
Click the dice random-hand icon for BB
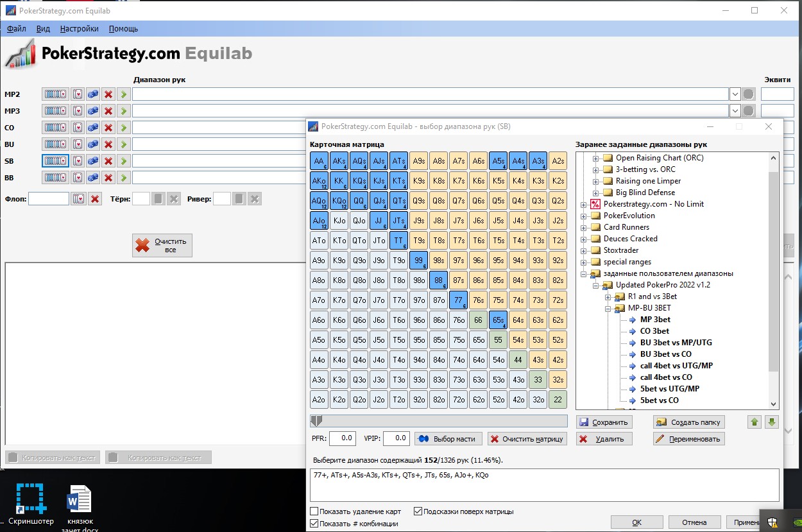tap(93, 178)
